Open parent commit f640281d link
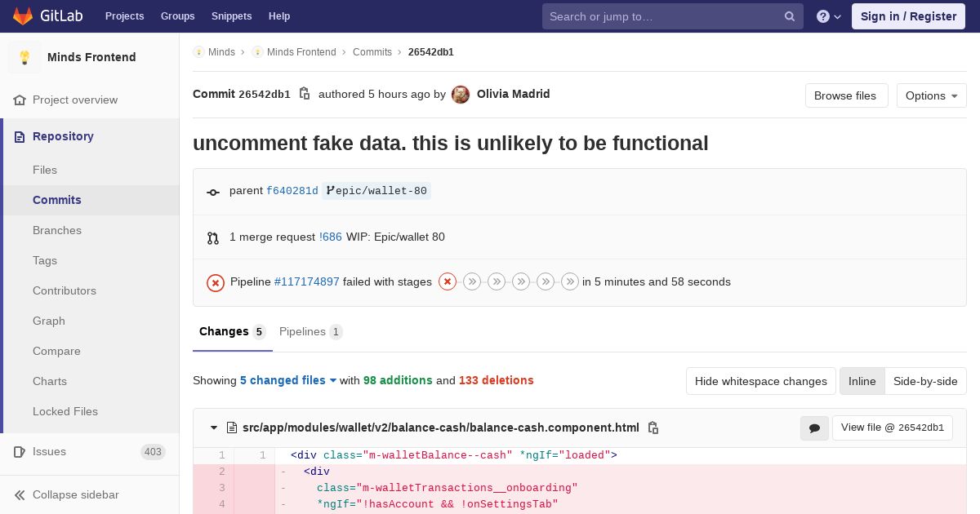This screenshot has height=514, width=980. [x=292, y=191]
